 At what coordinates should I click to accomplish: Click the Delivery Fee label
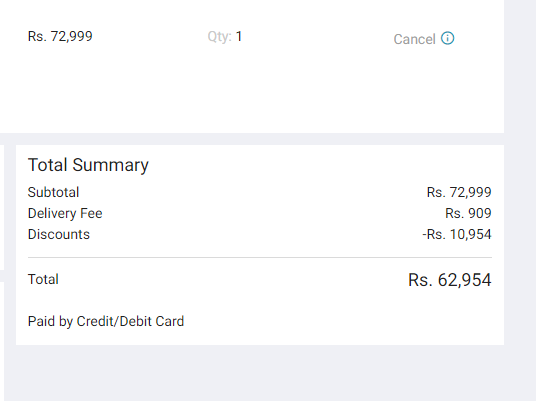pyautogui.click(x=65, y=214)
